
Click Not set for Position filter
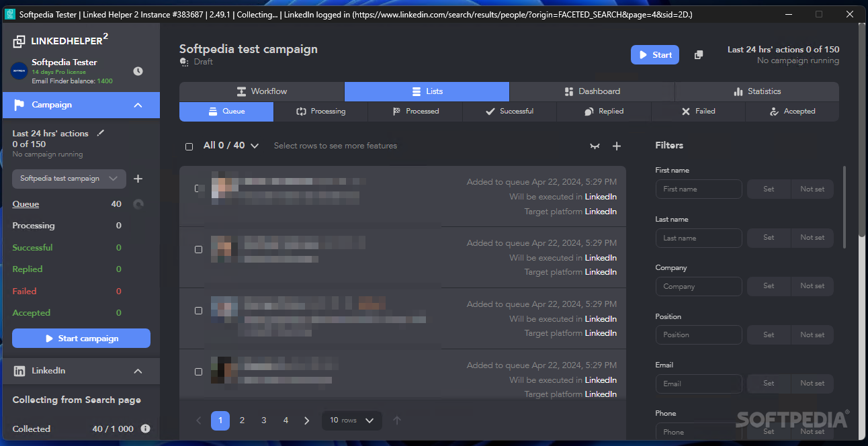click(x=812, y=334)
